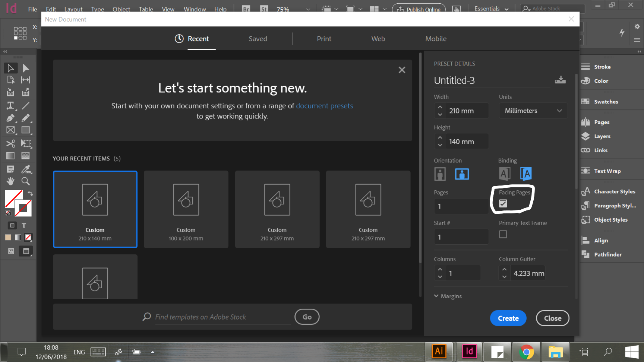Dismiss the Let's start something new banner
Screen dimensions: 644x362
(x=402, y=70)
